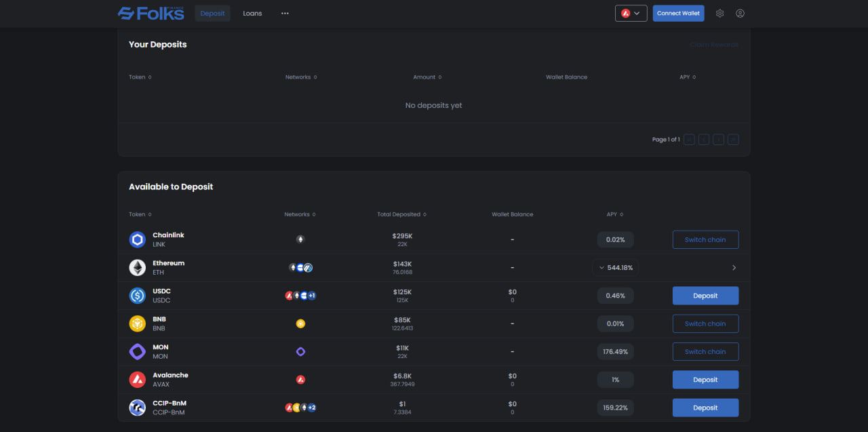Sort available deposits by Total Deposited
868x432 pixels.
click(401, 214)
